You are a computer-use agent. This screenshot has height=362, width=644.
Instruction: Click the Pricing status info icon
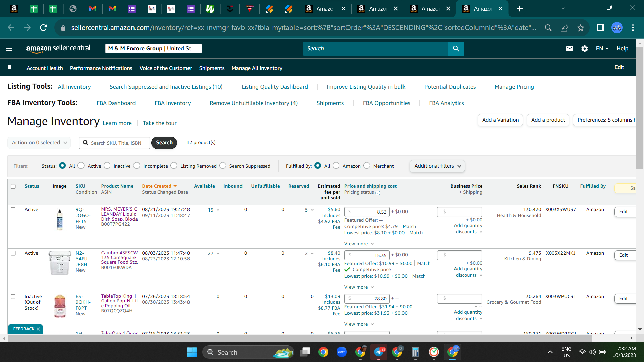coord(378,193)
